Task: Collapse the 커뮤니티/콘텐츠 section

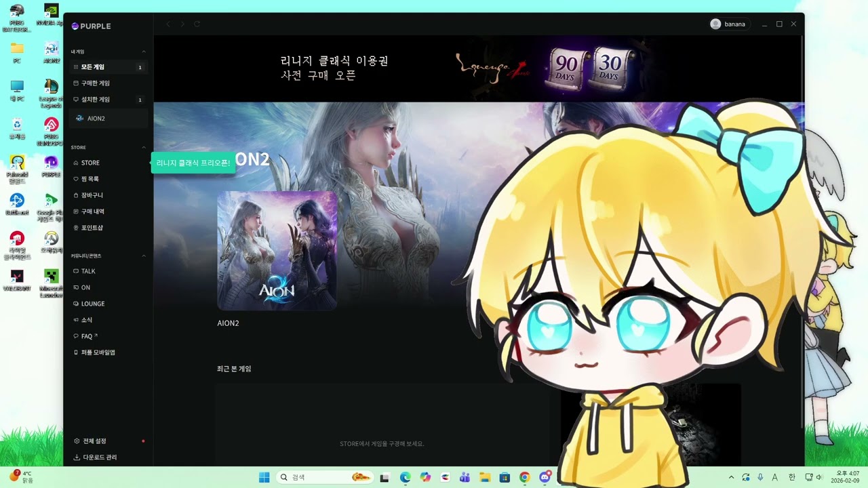Action: click(x=144, y=256)
